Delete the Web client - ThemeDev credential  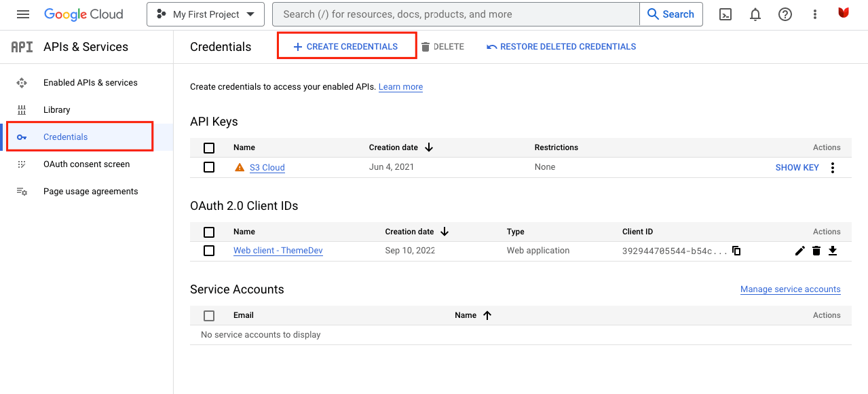816,250
